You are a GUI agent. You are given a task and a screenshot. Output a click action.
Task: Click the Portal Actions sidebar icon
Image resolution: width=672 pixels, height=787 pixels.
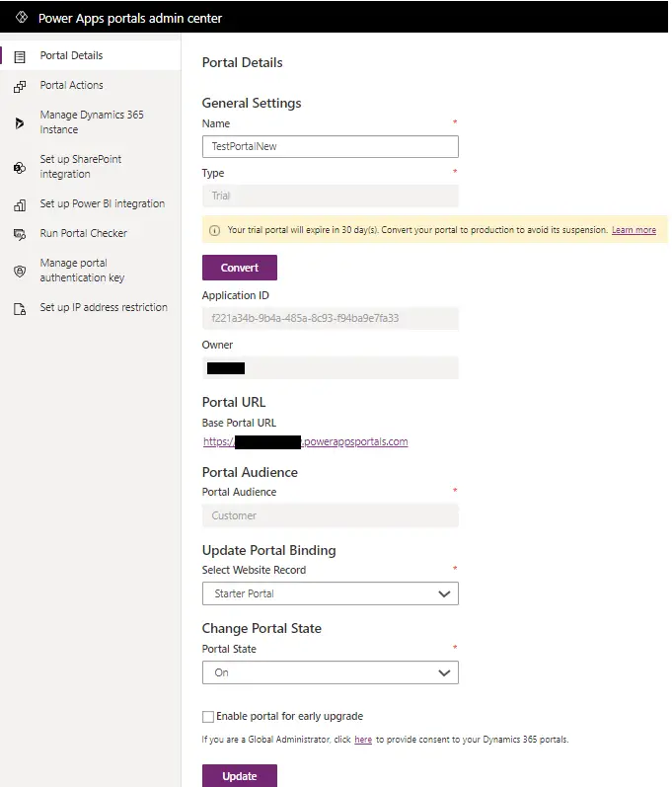20,86
